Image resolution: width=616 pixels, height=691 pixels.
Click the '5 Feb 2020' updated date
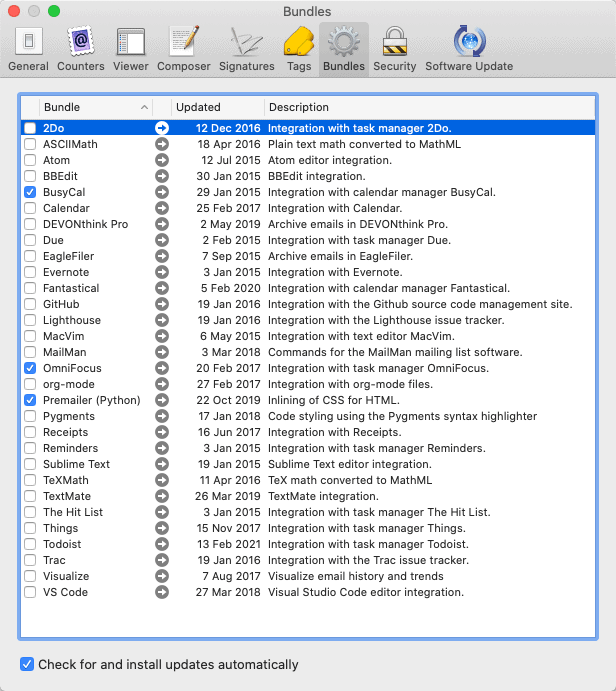coord(230,288)
